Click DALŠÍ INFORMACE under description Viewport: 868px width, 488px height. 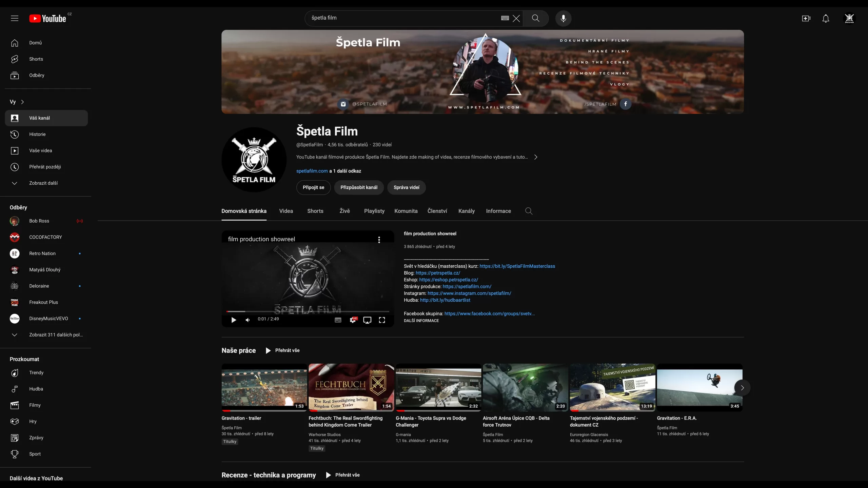[421, 321]
